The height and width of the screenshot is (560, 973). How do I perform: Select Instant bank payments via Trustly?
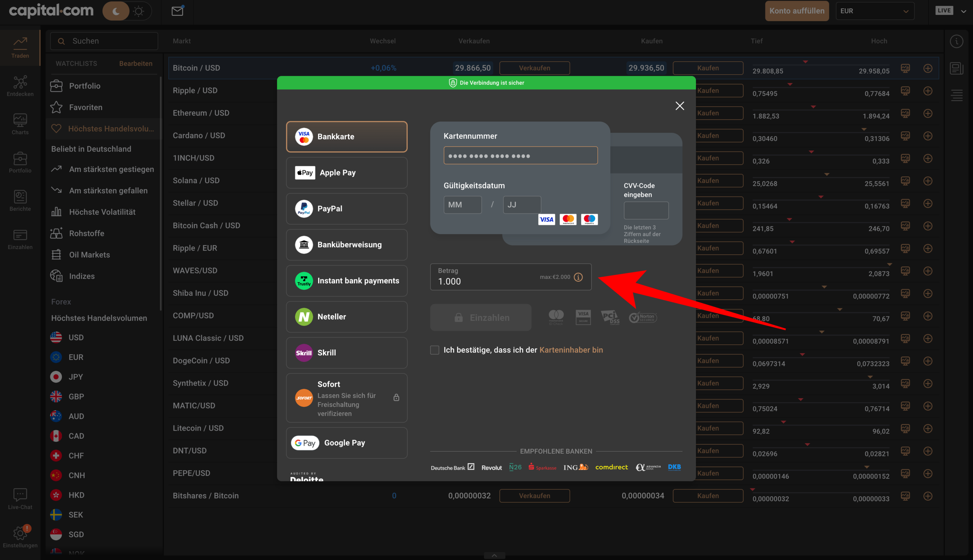(346, 281)
